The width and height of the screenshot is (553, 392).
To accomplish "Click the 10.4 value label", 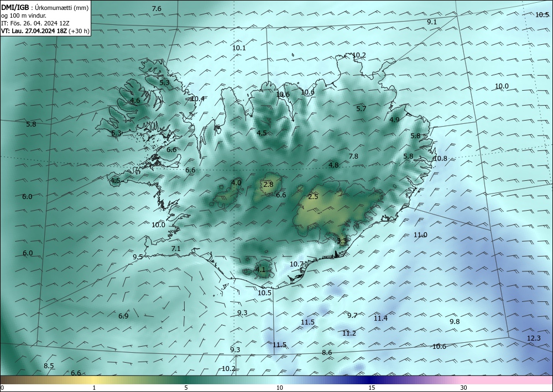I will point(197,99).
